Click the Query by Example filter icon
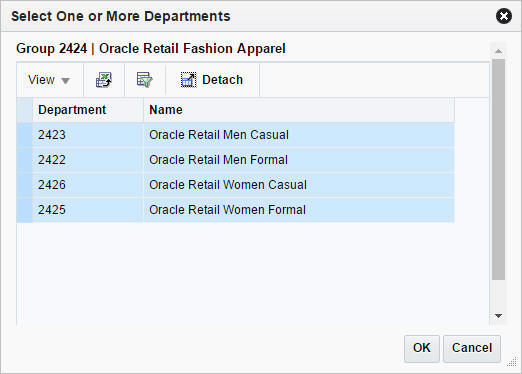This screenshot has height=374, width=522. [145, 80]
